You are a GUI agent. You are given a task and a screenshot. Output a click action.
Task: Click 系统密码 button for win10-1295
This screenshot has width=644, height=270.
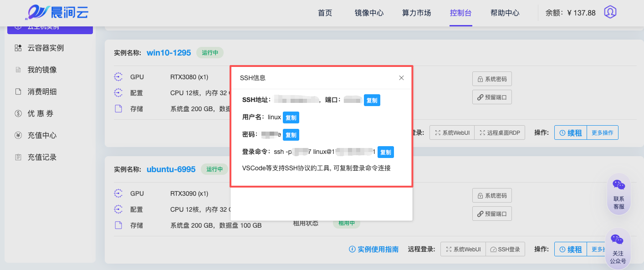pos(492,79)
